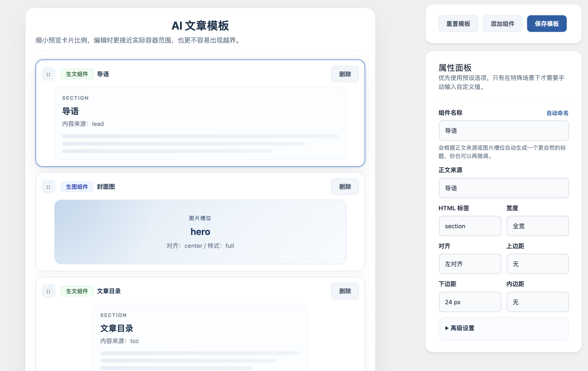Viewport: 588px width, 371px height.
Task: Click the 生图组件 tag on 封面图
Action: pos(77,187)
